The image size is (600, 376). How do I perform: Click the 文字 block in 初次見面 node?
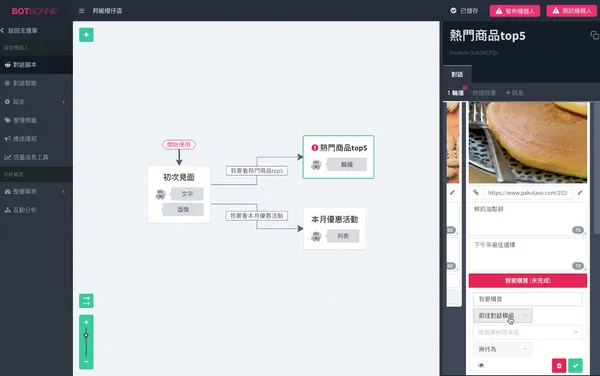[187, 194]
